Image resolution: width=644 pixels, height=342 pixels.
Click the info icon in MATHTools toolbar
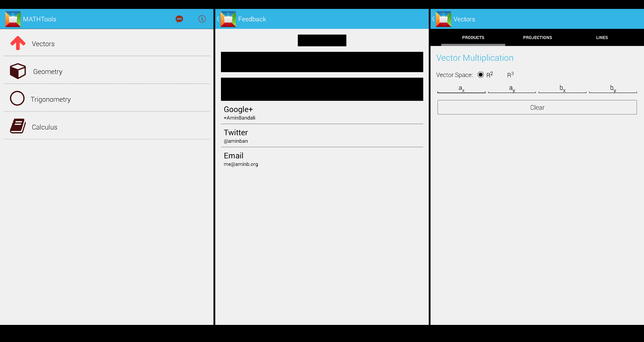point(202,19)
